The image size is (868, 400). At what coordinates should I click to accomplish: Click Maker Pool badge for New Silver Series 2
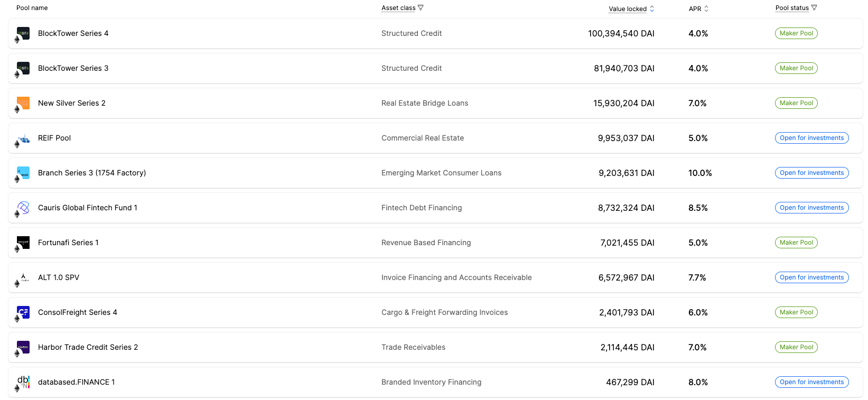(x=796, y=103)
